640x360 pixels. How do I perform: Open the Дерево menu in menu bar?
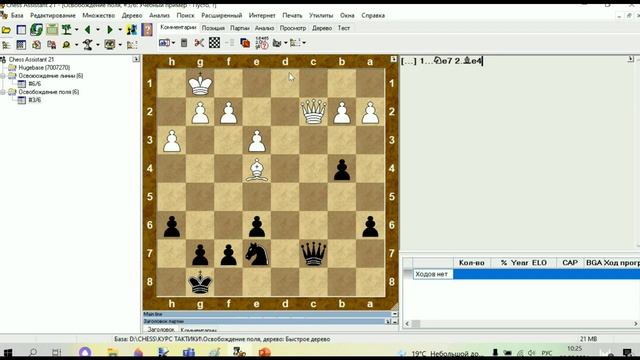click(132, 15)
